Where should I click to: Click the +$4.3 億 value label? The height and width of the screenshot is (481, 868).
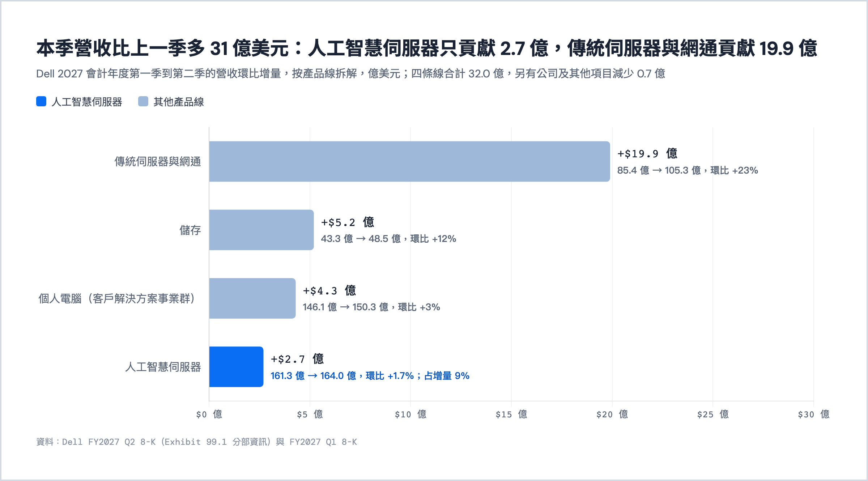click(329, 290)
